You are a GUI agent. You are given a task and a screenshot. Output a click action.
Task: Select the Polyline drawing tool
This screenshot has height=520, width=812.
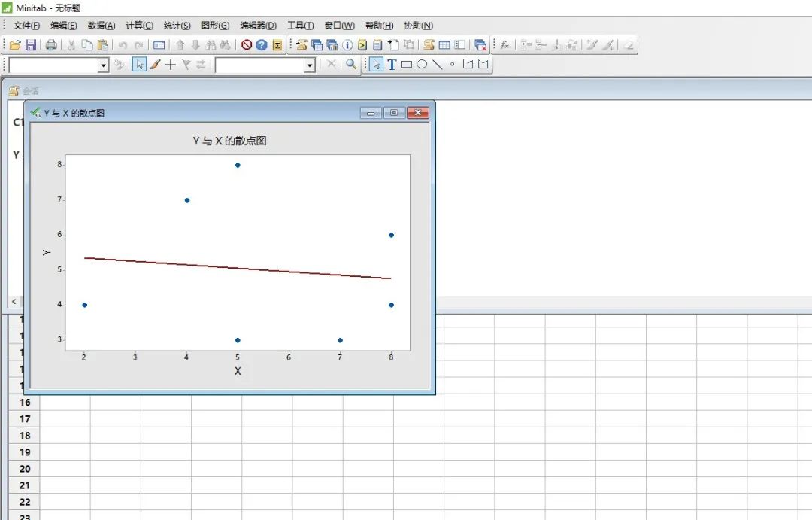tap(468, 64)
